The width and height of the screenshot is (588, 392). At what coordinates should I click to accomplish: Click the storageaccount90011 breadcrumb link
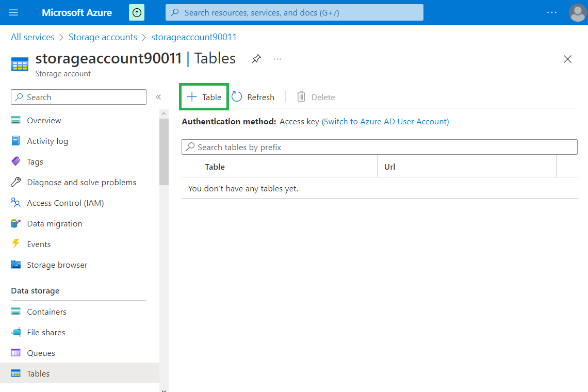tap(194, 37)
